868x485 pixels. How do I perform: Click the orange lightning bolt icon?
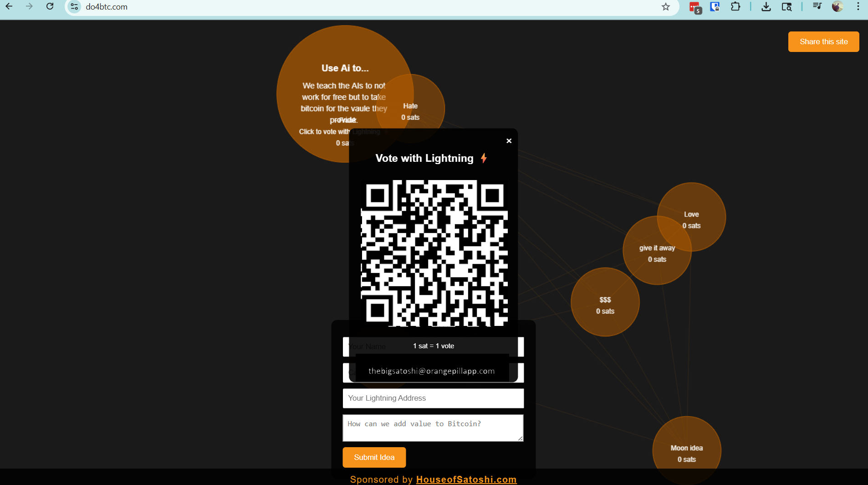click(484, 158)
